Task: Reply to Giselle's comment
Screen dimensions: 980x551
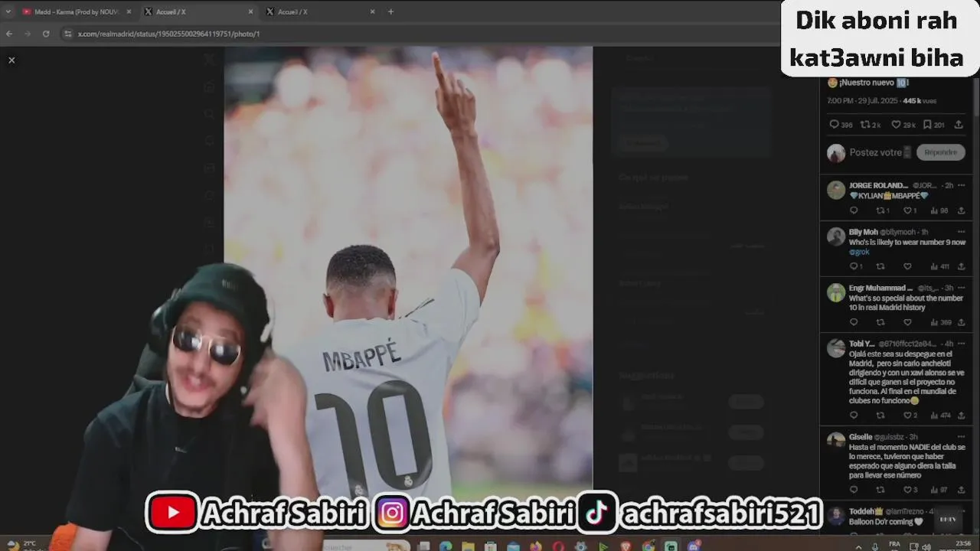Action: (x=854, y=490)
